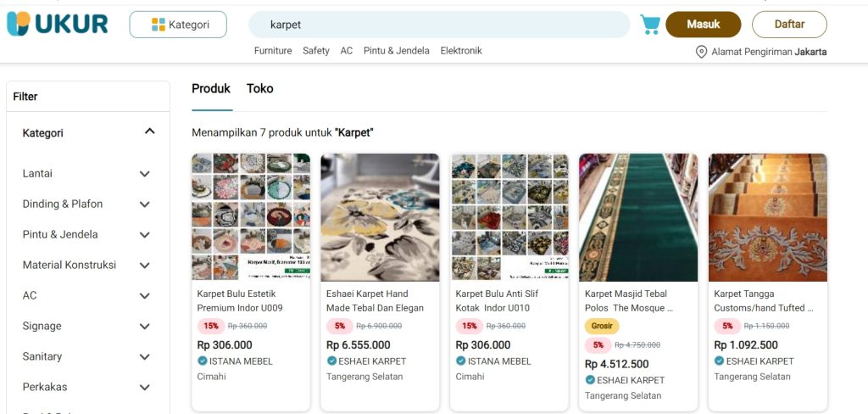Select the Produk tab
Screen dimensions: 868x414
[211, 88]
